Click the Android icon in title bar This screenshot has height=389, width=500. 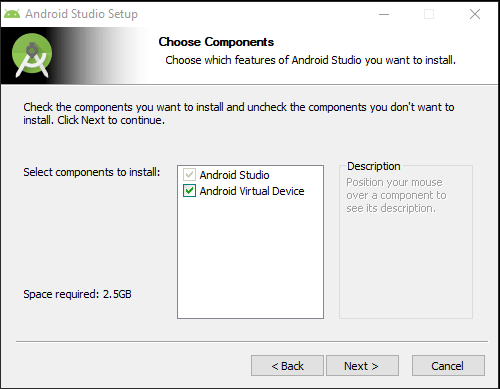pos(12,14)
